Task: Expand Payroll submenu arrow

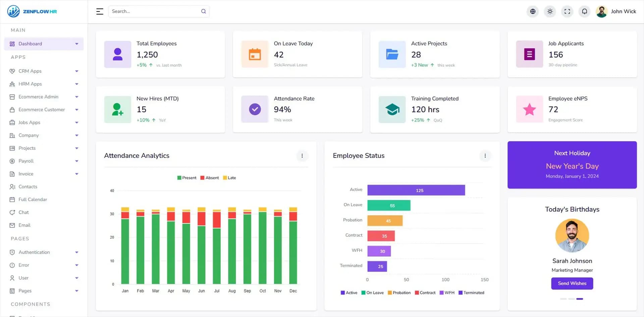Action: (77, 161)
